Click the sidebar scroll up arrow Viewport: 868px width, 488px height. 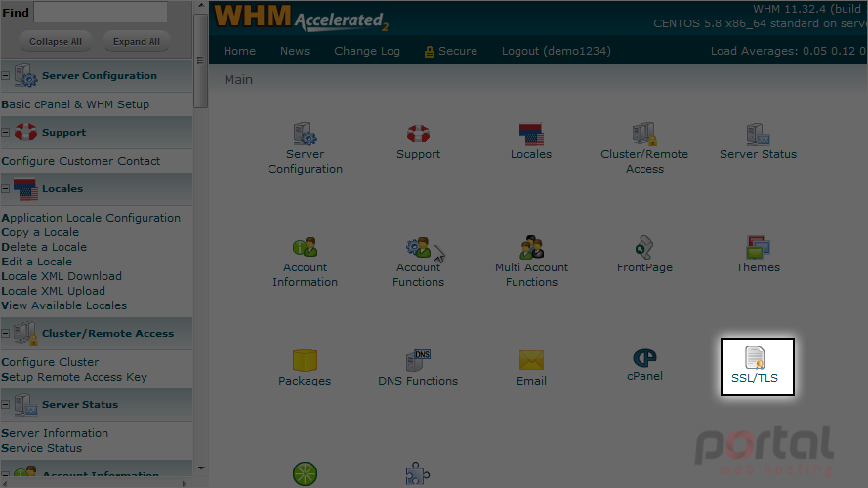(200, 6)
